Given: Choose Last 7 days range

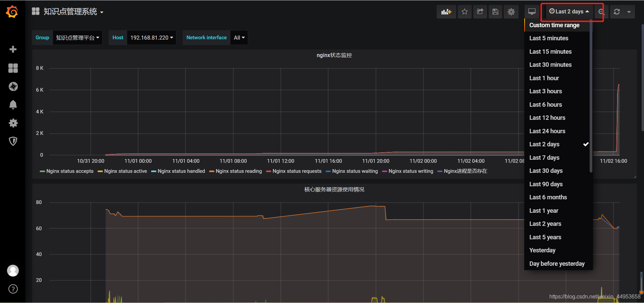Looking at the screenshot, I should [557, 158].
